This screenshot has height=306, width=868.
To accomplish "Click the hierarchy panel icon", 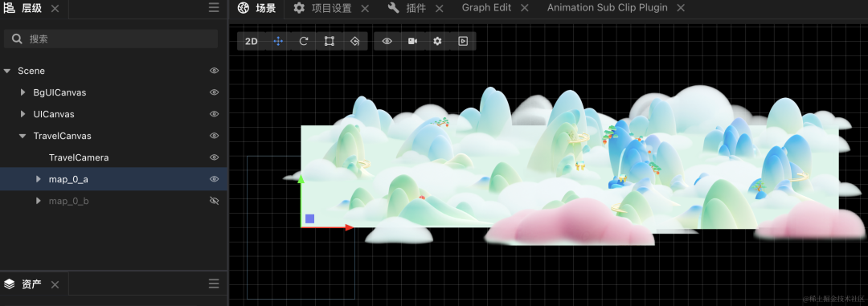I will [x=10, y=8].
